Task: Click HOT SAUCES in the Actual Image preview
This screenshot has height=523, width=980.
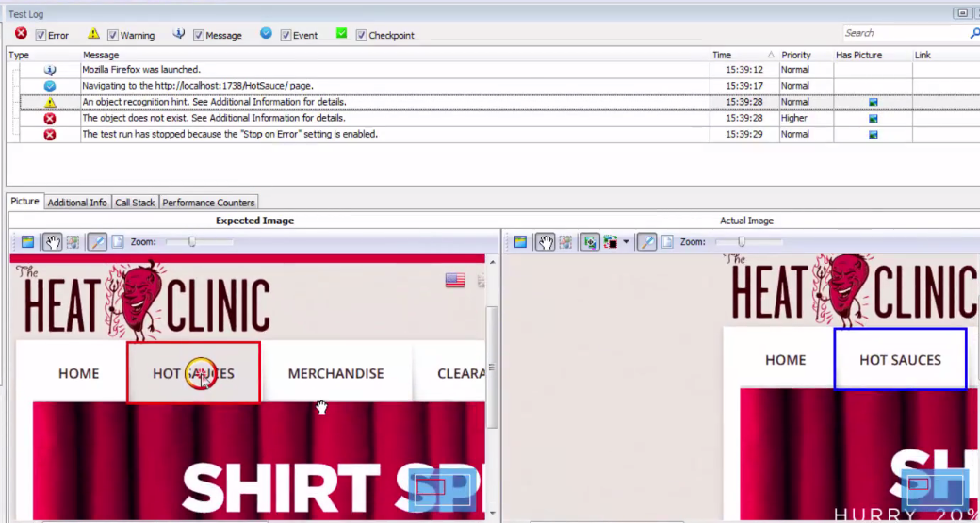Action: [x=900, y=360]
